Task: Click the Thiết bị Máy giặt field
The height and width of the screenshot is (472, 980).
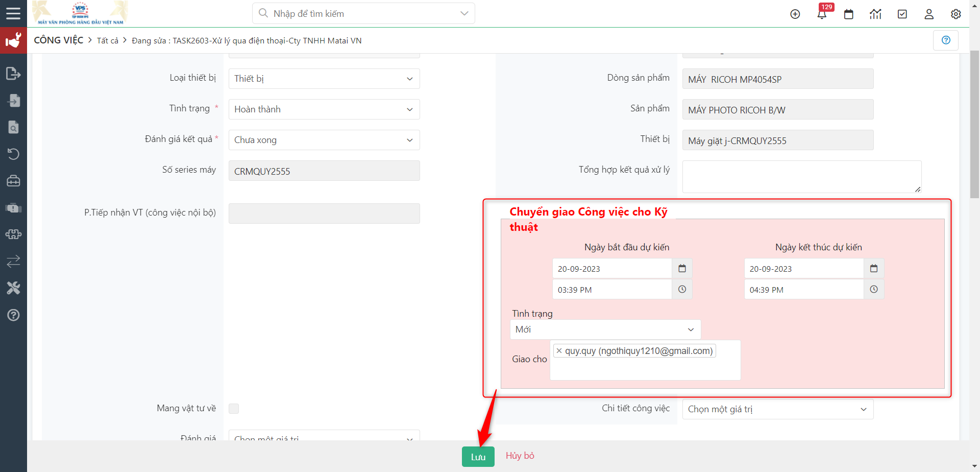Action: click(778, 140)
